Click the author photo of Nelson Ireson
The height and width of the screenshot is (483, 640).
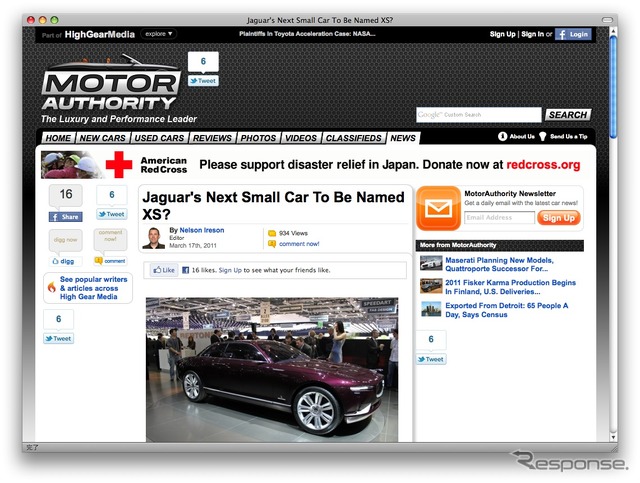point(153,238)
